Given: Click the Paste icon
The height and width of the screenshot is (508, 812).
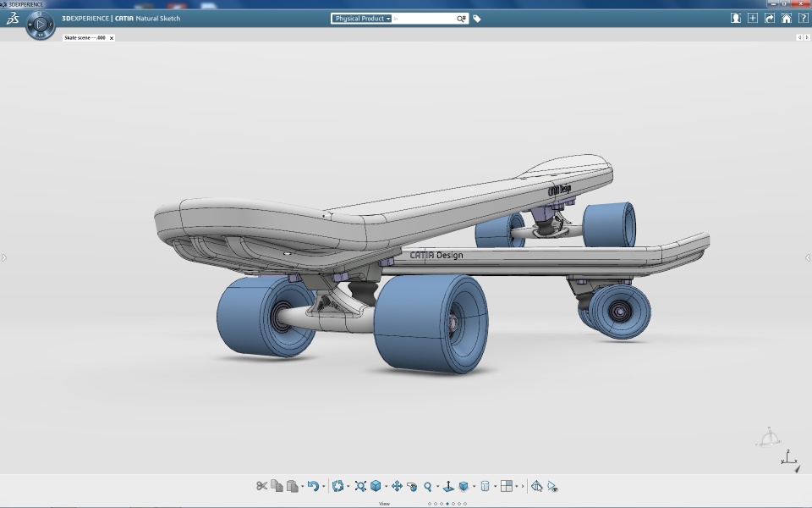Looking at the screenshot, I should pos(293,486).
